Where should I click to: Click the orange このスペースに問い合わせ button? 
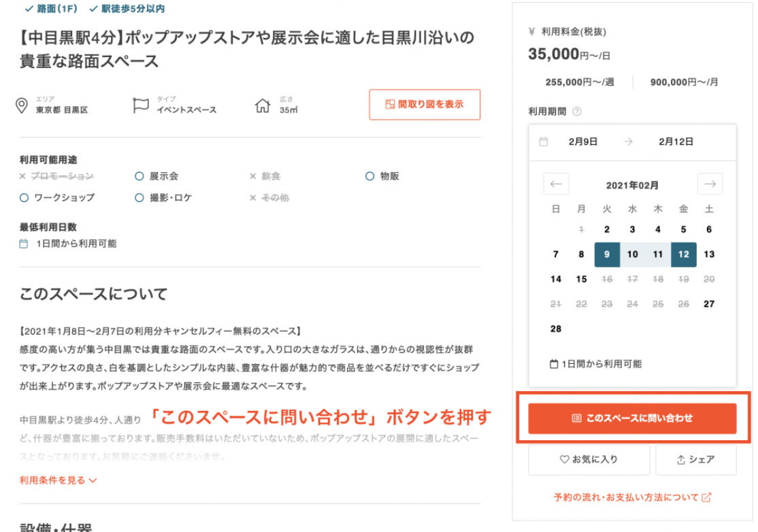pos(632,418)
